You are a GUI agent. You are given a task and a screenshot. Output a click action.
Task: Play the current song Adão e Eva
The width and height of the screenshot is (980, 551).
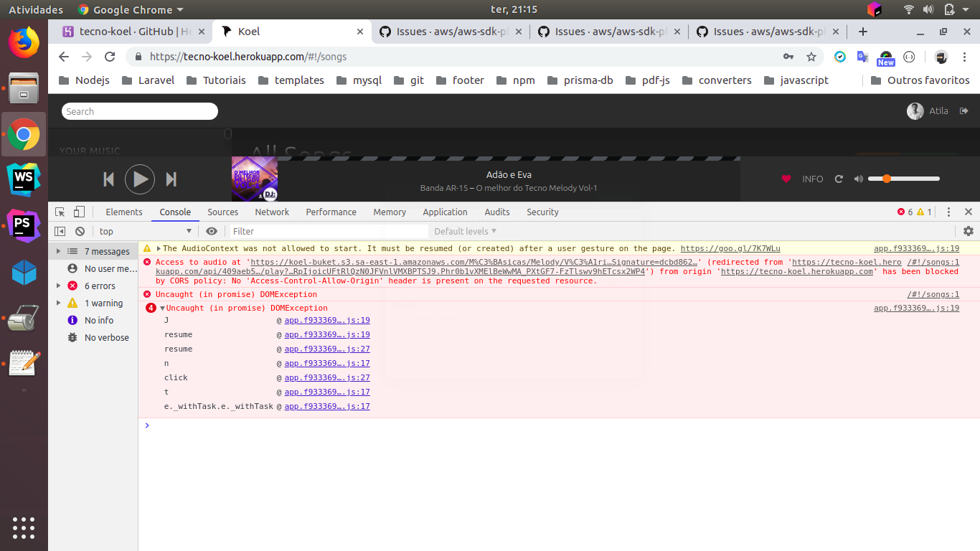140,179
